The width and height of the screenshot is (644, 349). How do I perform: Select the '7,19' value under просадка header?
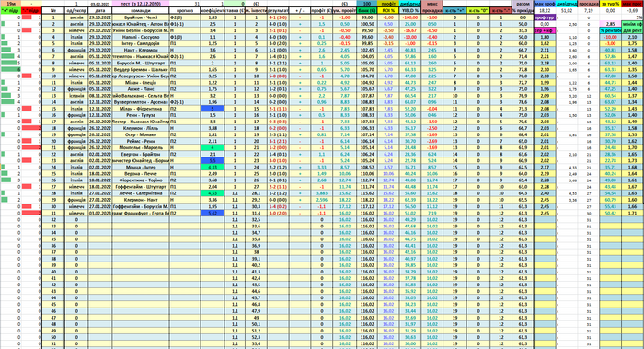[589, 11]
